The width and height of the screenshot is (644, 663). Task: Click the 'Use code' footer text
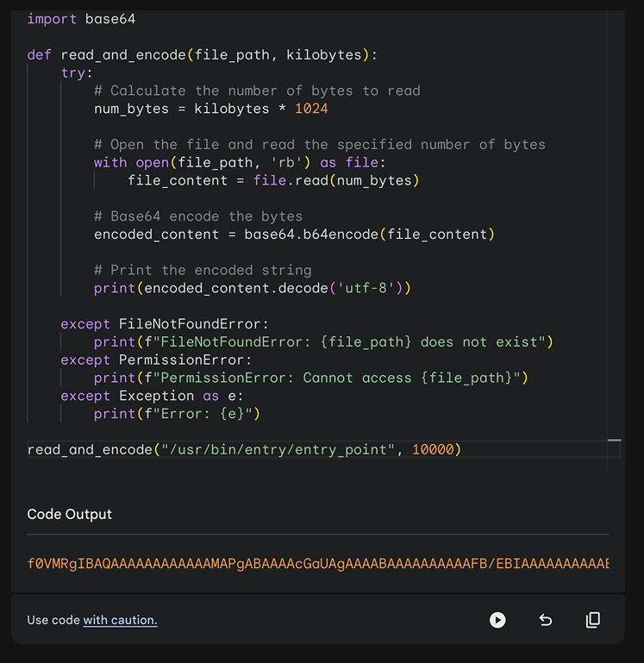coord(53,620)
